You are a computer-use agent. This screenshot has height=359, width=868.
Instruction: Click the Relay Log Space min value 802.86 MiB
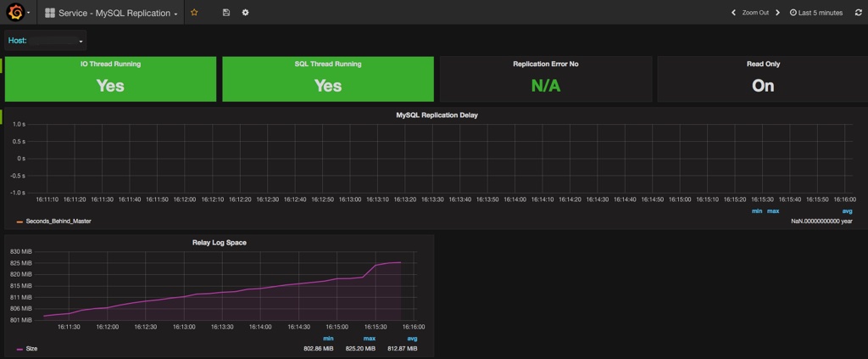point(319,349)
